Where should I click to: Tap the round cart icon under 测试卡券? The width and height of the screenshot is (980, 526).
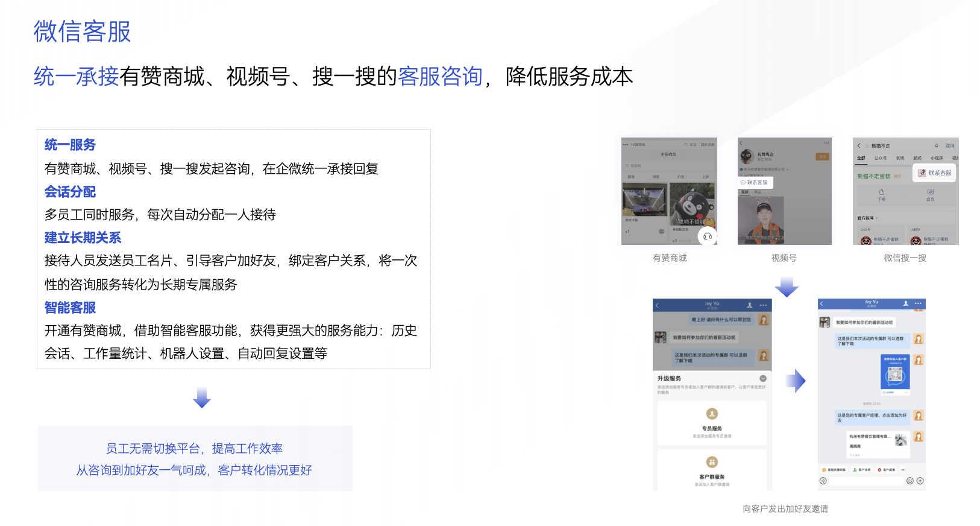(x=661, y=232)
